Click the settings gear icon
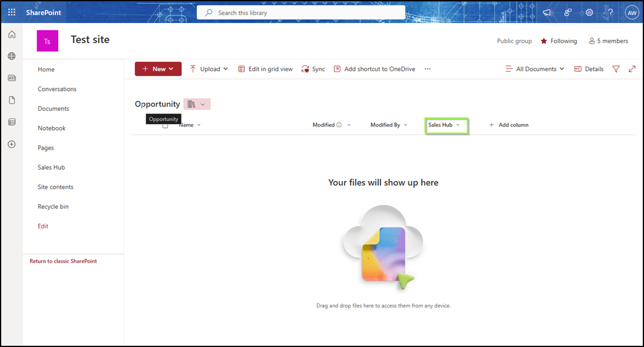 click(x=589, y=12)
